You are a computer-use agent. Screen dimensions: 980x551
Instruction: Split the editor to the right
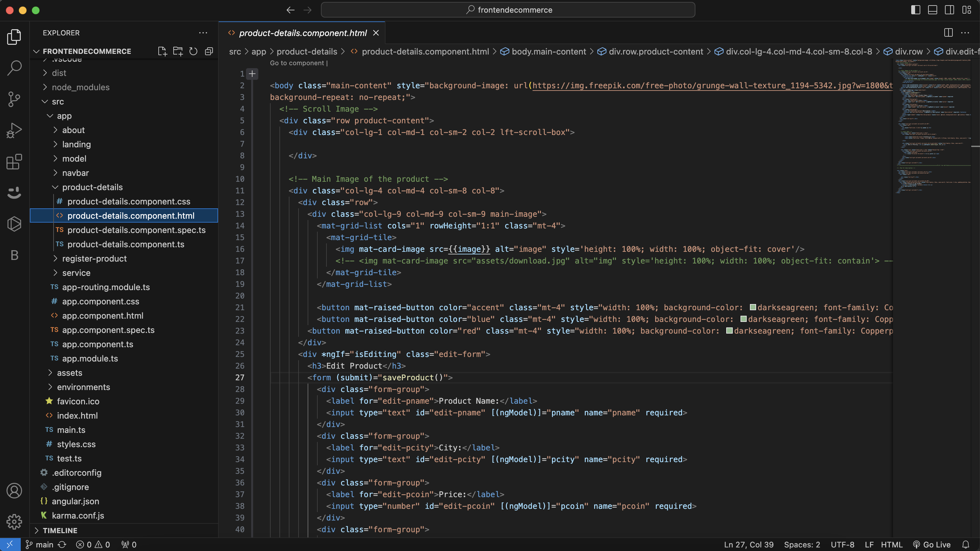[948, 33]
